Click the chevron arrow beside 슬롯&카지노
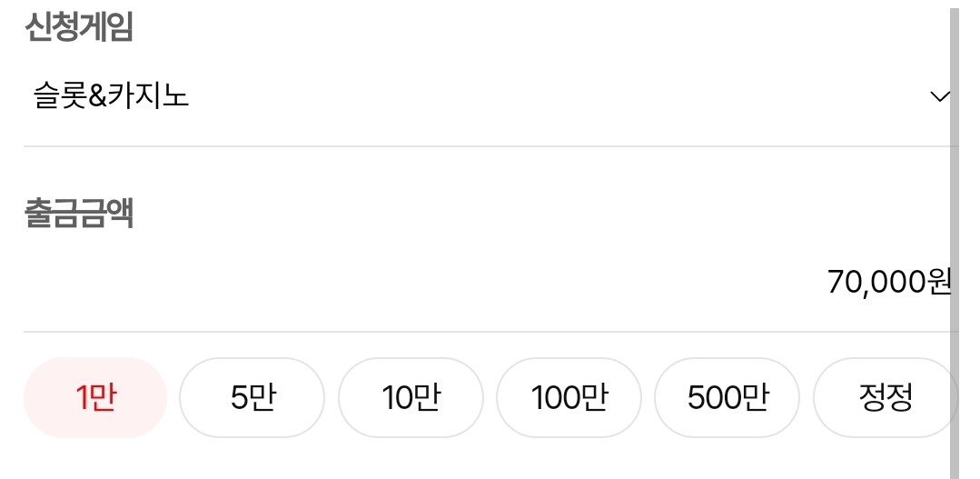 tap(940, 95)
